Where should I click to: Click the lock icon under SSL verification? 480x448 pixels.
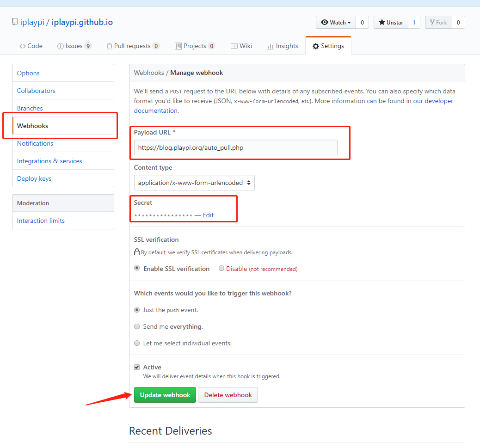137,252
